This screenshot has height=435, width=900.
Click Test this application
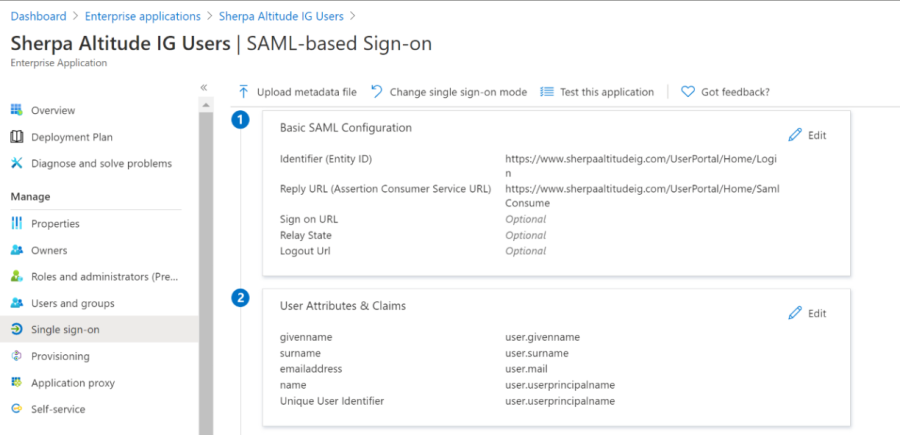(597, 92)
